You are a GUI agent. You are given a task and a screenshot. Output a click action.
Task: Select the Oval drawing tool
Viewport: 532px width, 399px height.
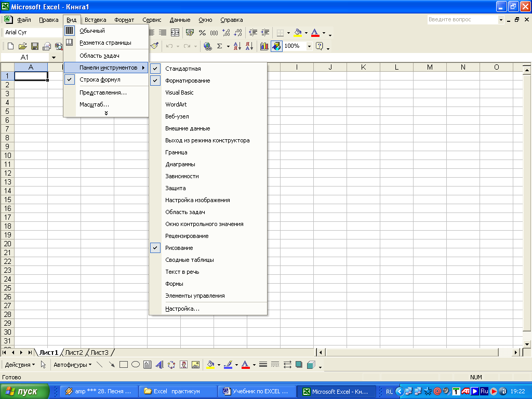point(136,365)
